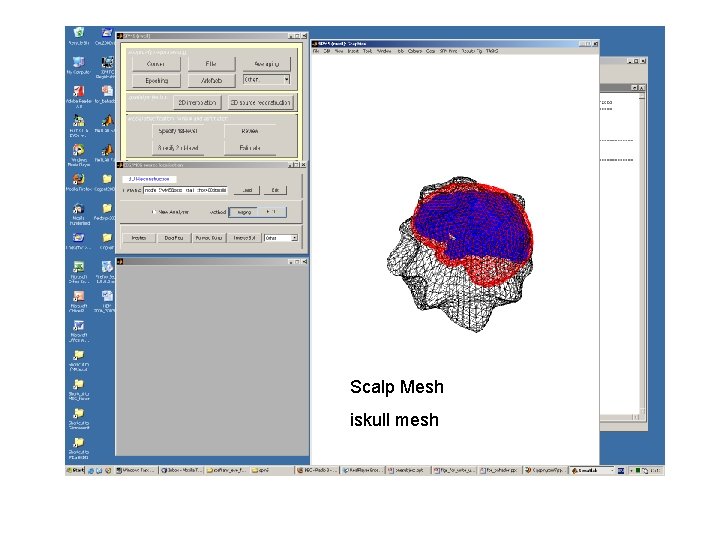The image size is (720, 540).
Task: Click the Forward Model button
Action: [x=208, y=238]
